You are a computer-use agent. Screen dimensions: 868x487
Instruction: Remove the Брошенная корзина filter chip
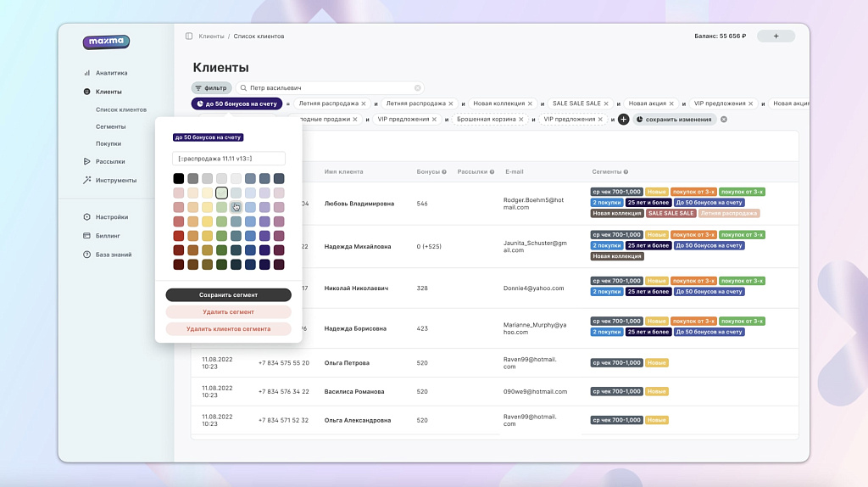click(522, 120)
